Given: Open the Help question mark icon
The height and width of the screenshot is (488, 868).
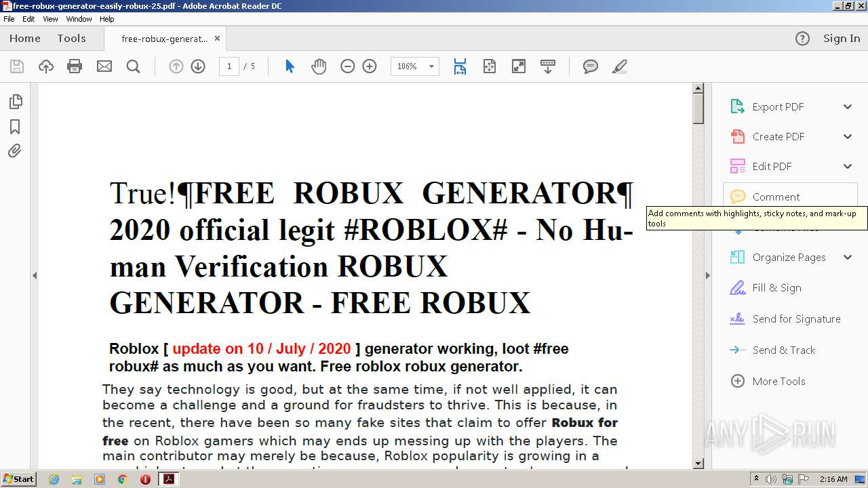Looking at the screenshot, I should [802, 39].
